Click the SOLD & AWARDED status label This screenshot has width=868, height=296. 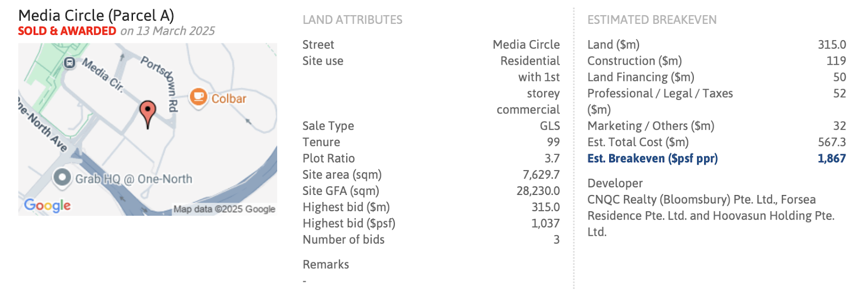click(x=67, y=31)
